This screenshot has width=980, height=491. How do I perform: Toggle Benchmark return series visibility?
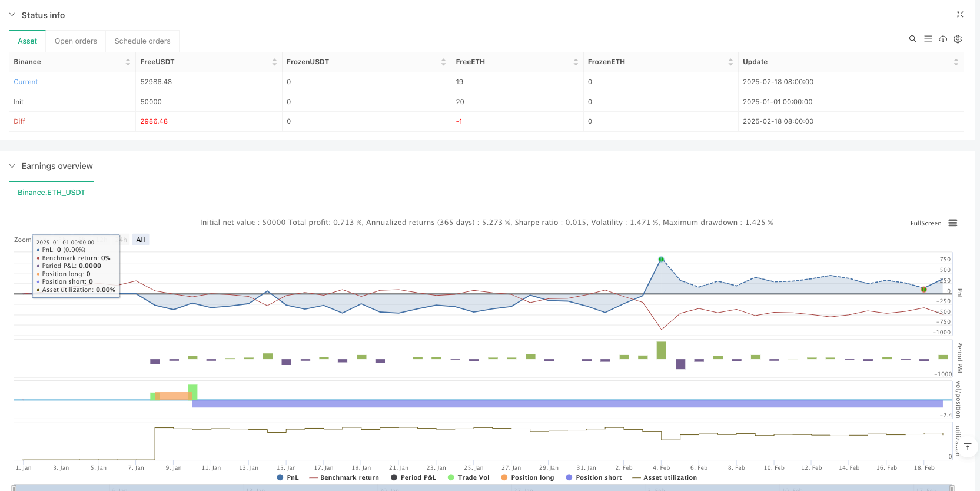point(344,477)
